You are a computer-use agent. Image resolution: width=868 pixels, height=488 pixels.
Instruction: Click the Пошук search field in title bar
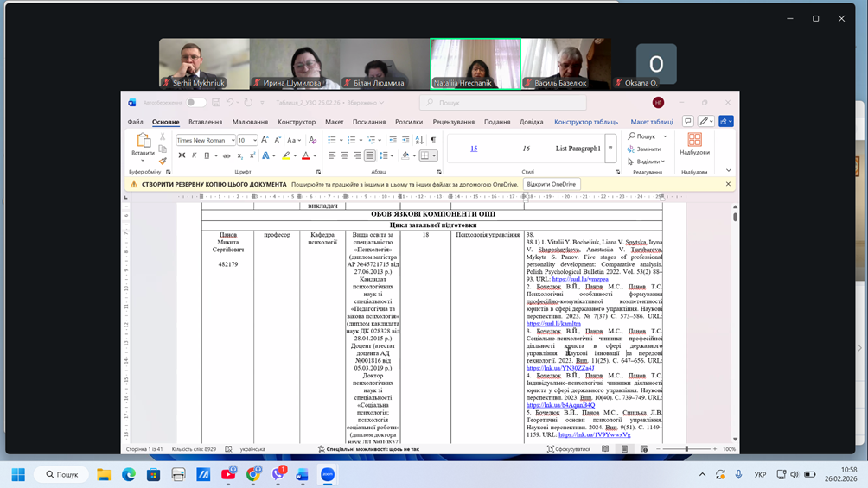click(501, 103)
